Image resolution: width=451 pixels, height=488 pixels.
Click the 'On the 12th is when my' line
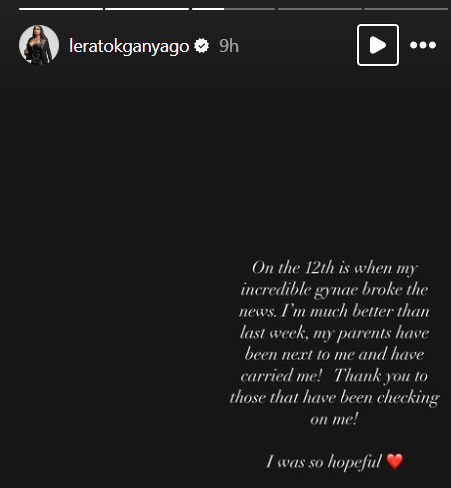[334, 268]
